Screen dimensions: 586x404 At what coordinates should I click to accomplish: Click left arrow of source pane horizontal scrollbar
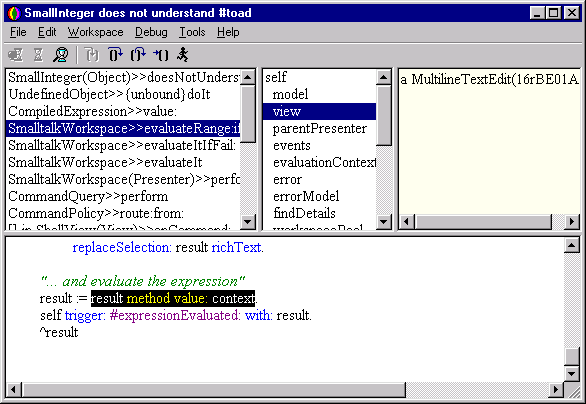(x=13, y=389)
